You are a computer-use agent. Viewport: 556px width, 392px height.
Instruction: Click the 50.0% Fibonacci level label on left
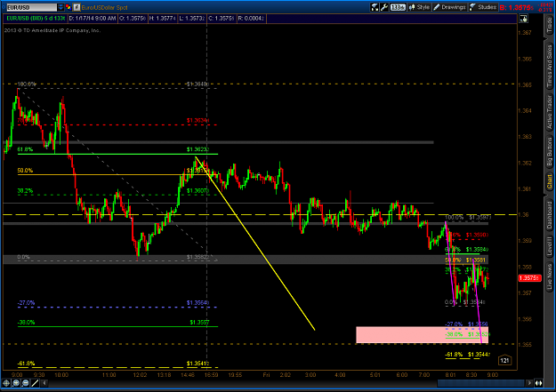25,171
